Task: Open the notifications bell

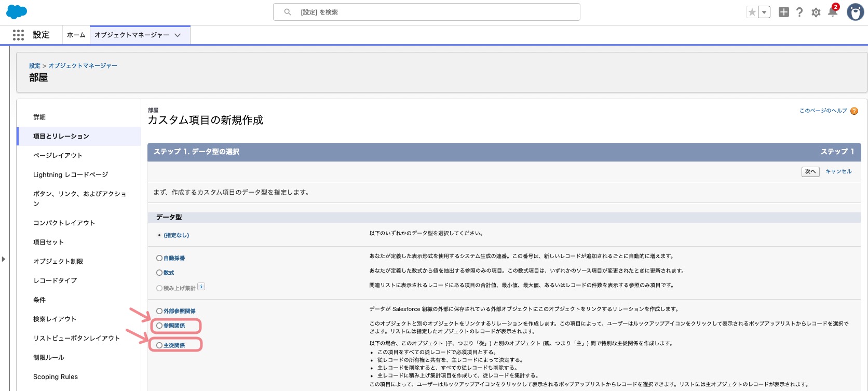Action: tap(833, 11)
